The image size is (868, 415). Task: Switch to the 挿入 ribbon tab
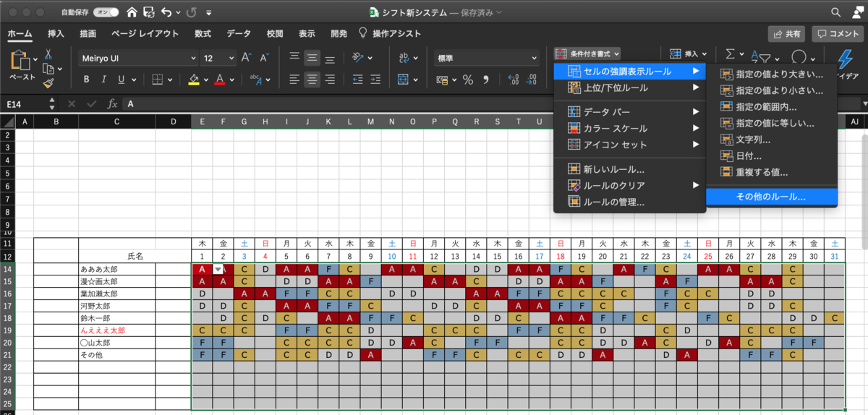tap(56, 33)
